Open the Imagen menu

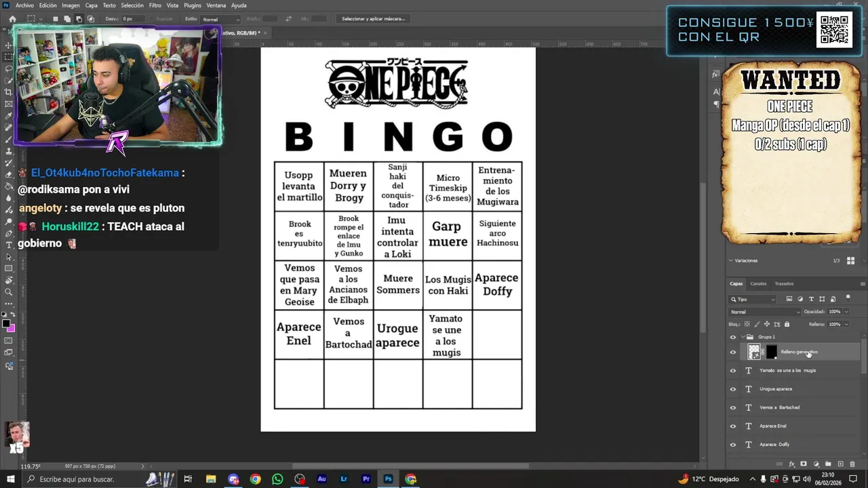[71, 5]
